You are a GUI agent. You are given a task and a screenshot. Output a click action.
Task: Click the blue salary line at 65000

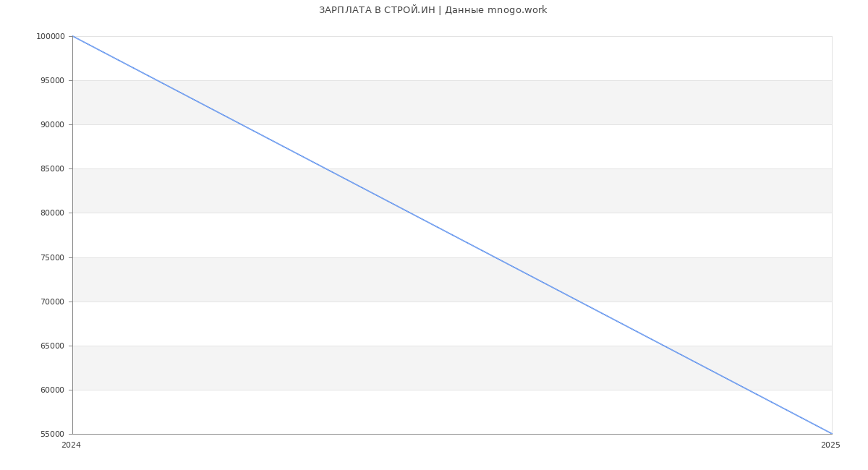663,346
